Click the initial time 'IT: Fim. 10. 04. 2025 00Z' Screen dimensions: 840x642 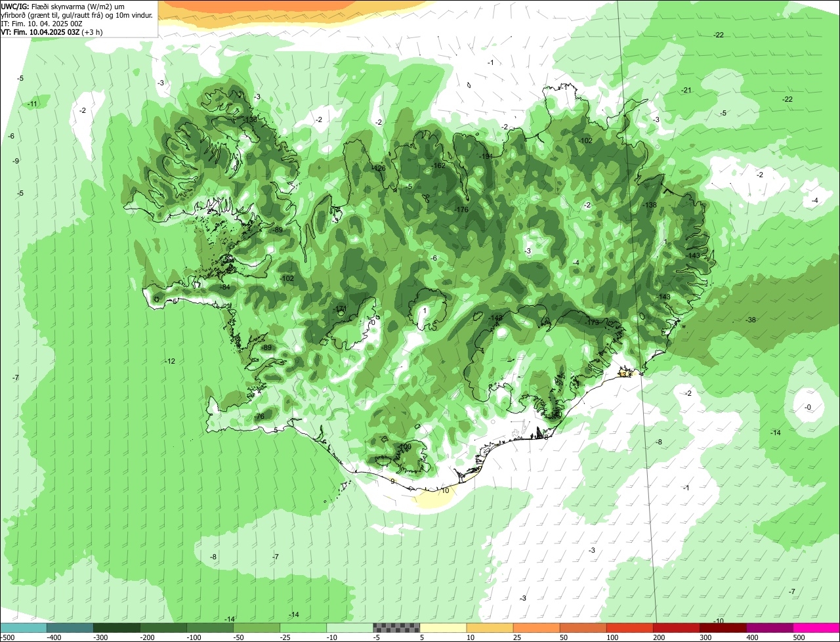point(41,24)
